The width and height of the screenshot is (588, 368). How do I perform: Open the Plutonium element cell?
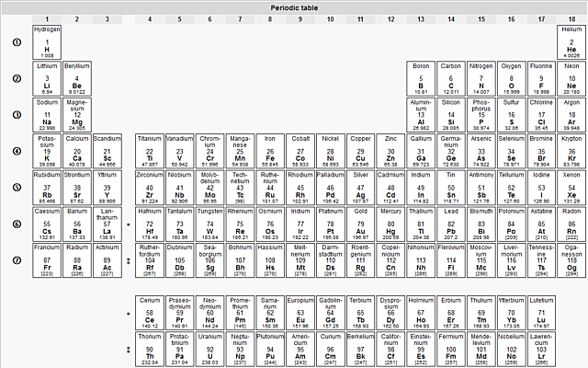click(270, 349)
